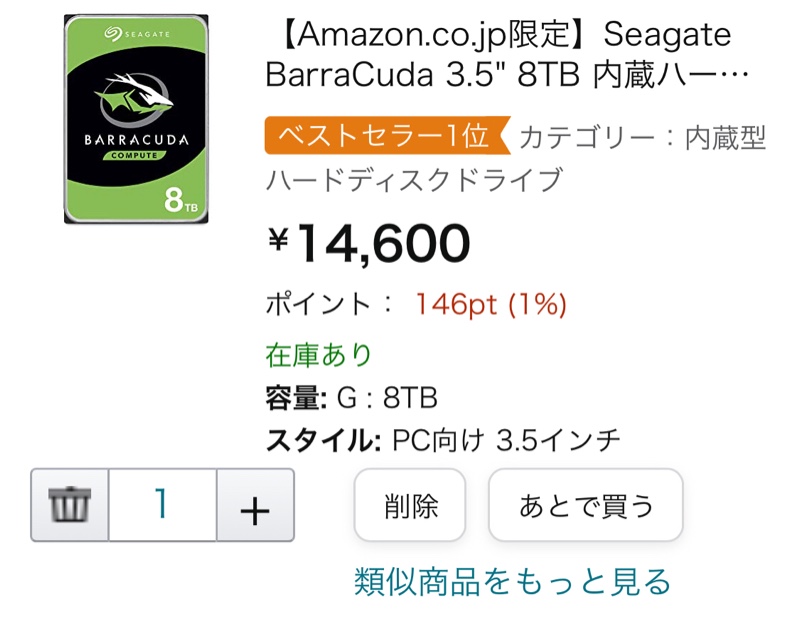Click the ¥14,600 price
Image resolution: width=800 pixels, height=621 pixels.
pyautogui.click(x=368, y=243)
